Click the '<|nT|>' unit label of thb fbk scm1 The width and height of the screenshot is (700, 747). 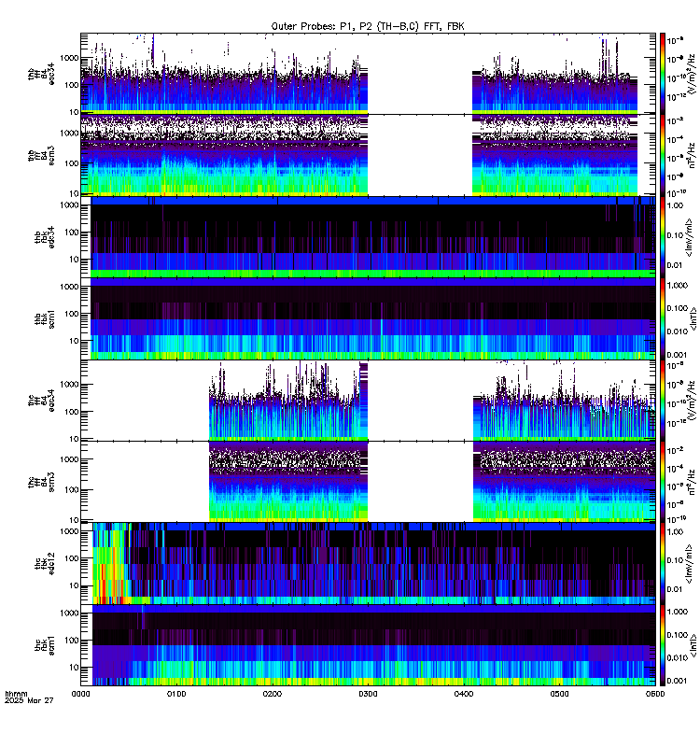[693, 318]
